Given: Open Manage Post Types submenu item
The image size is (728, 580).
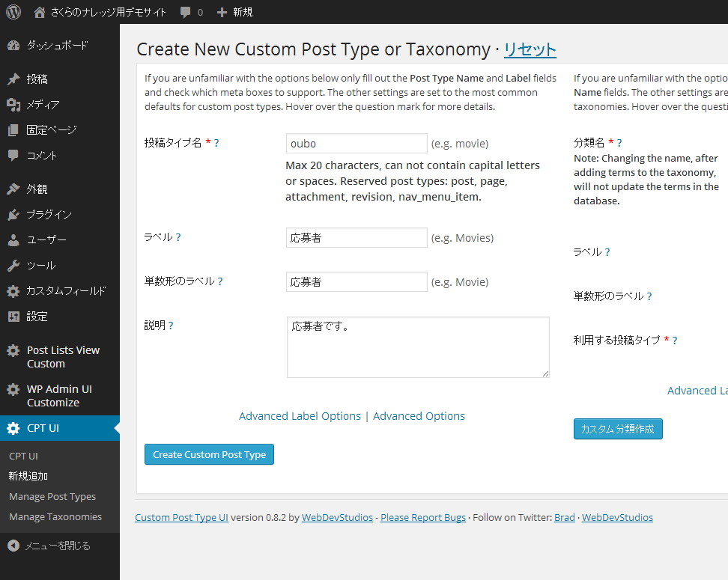Looking at the screenshot, I should pos(52,497).
